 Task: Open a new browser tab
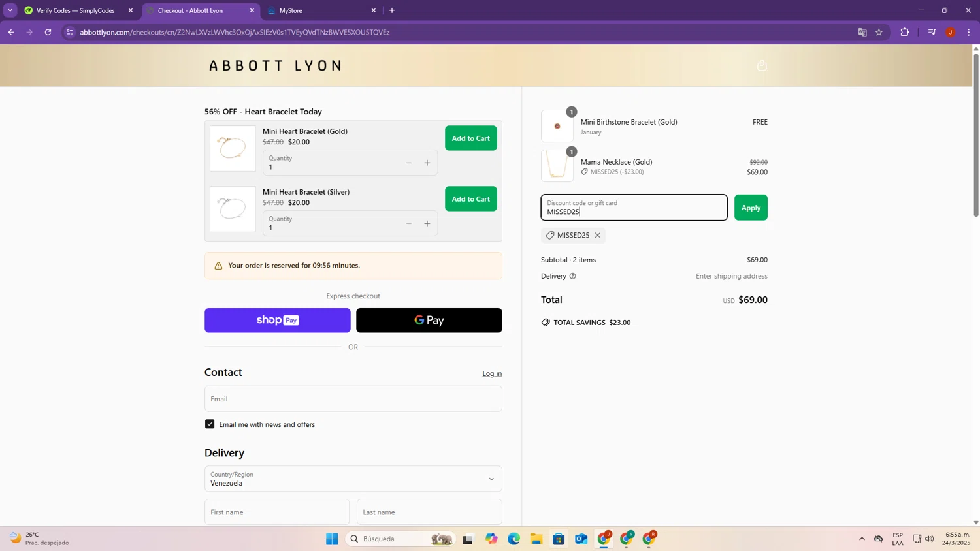pos(392,10)
